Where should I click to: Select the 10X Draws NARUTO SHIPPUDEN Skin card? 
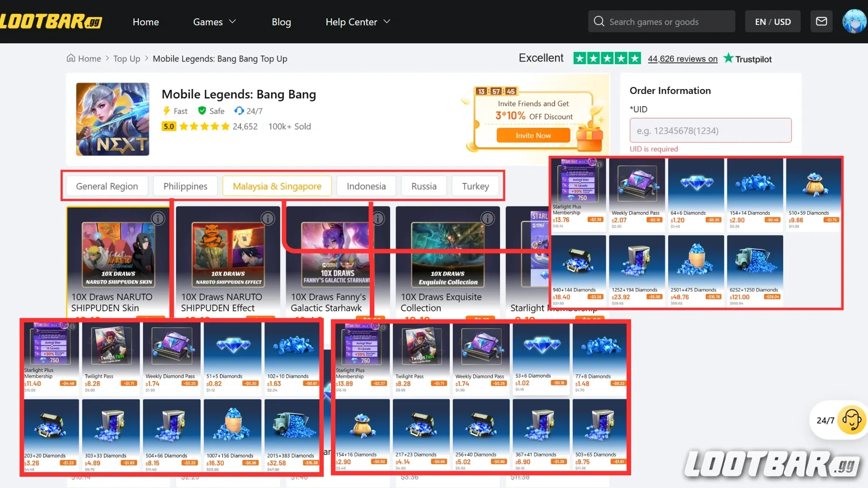118,262
